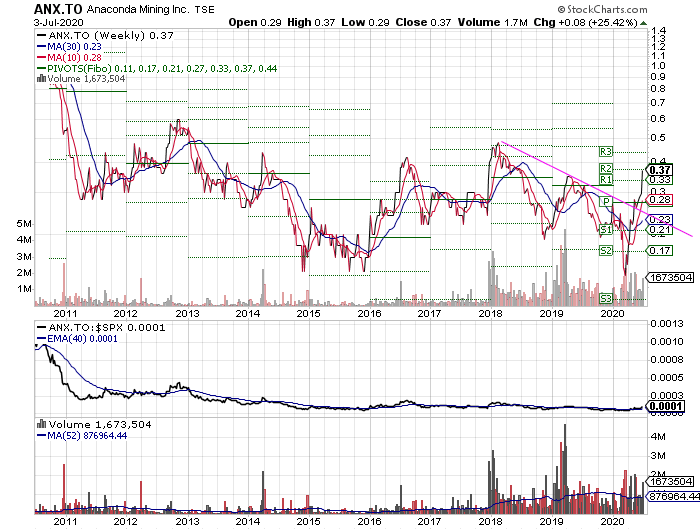Click the 876964.44 value tag in volume panel
Screen dimensions: 700x530
(673, 496)
